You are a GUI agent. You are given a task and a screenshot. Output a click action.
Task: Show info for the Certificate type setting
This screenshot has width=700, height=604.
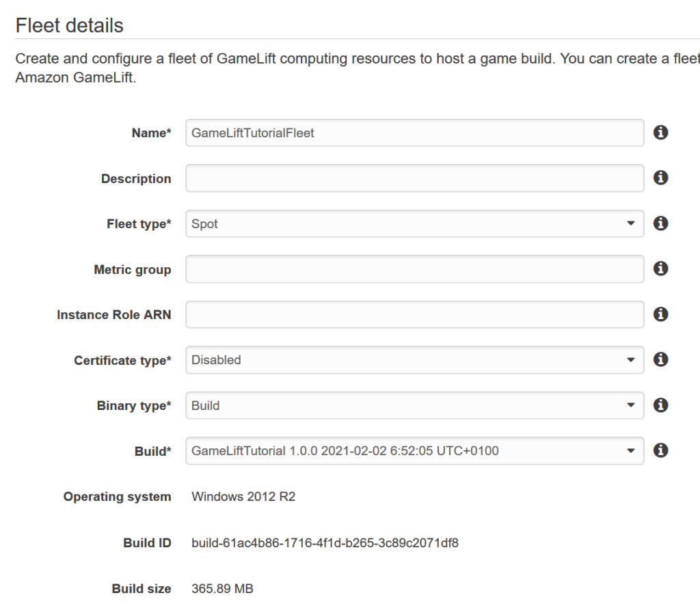point(660,359)
